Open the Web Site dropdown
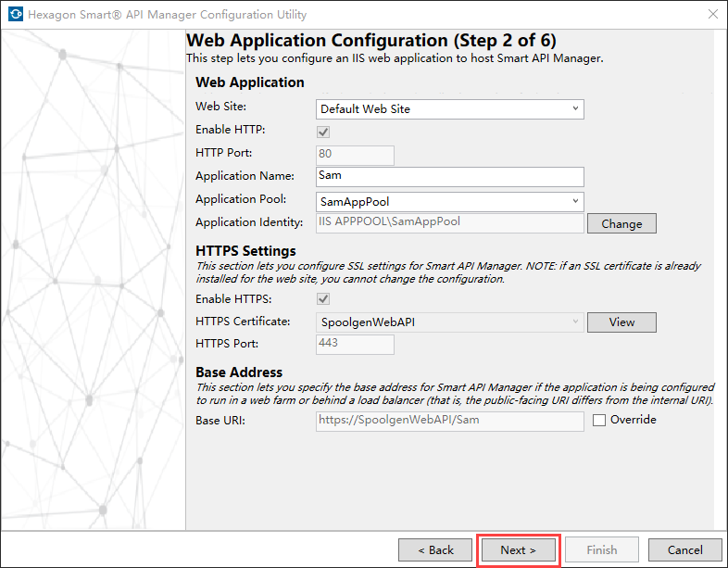The height and width of the screenshot is (568, 728). (449, 109)
